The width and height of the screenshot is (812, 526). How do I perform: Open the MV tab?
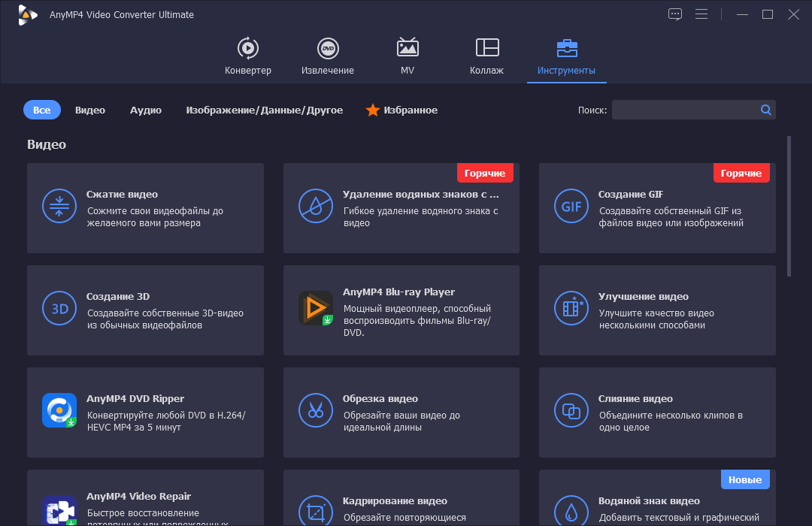pyautogui.click(x=408, y=56)
